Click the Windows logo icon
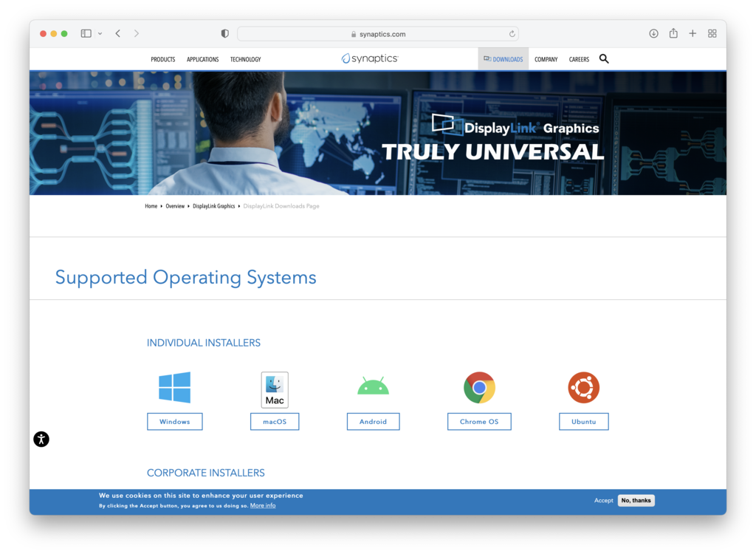The image size is (756, 554). click(174, 387)
